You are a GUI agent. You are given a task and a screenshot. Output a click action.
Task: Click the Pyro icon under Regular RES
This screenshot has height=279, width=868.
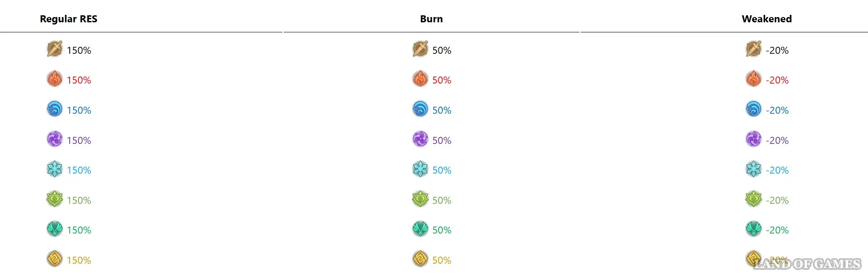tap(55, 79)
